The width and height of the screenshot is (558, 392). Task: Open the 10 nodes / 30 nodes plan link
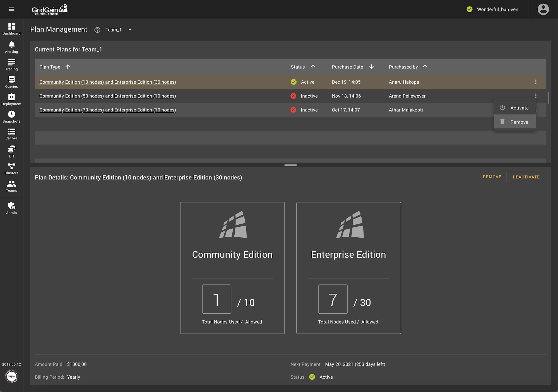pyautogui.click(x=108, y=82)
